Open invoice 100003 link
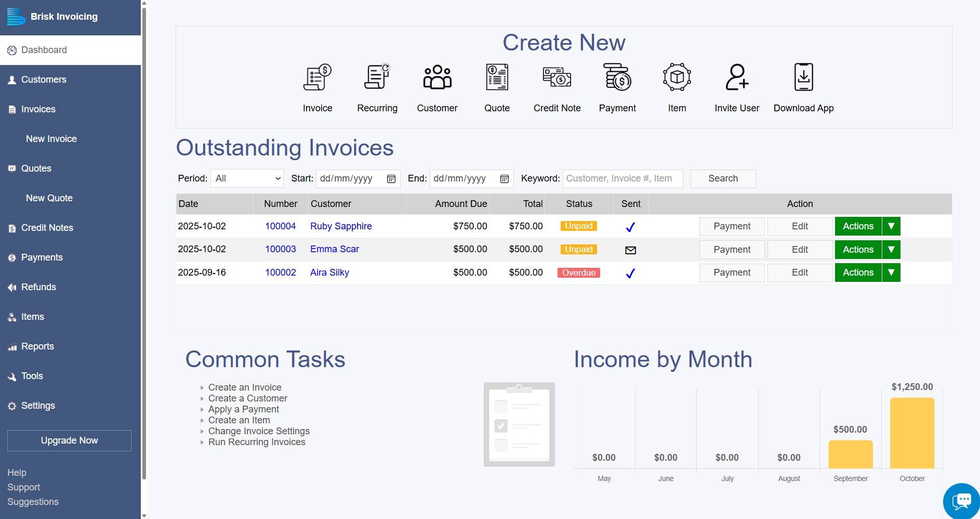 [x=280, y=249]
